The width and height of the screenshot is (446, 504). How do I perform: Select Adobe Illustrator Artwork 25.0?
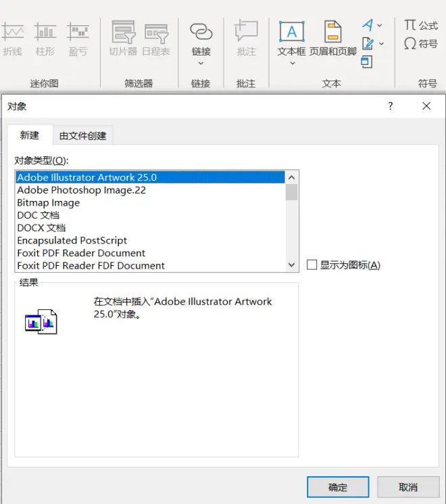click(x=150, y=177)
